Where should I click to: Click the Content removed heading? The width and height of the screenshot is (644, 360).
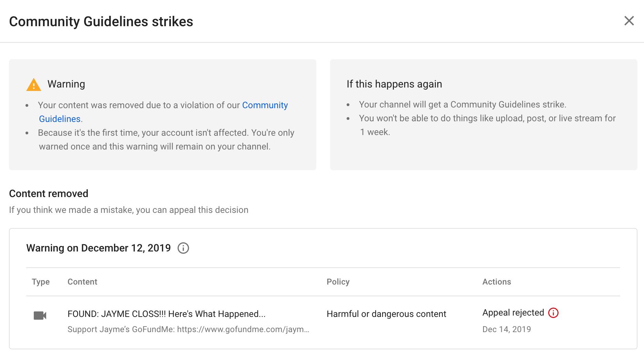49,194
